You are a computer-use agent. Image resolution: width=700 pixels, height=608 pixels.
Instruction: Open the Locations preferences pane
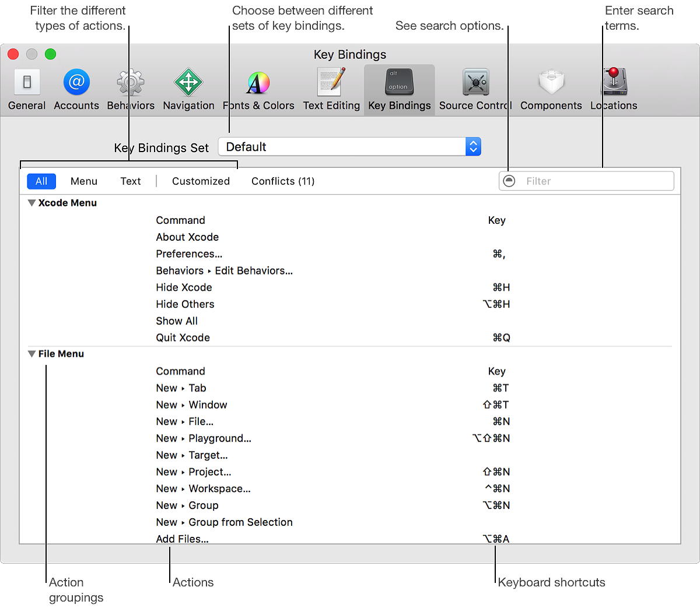614,89
